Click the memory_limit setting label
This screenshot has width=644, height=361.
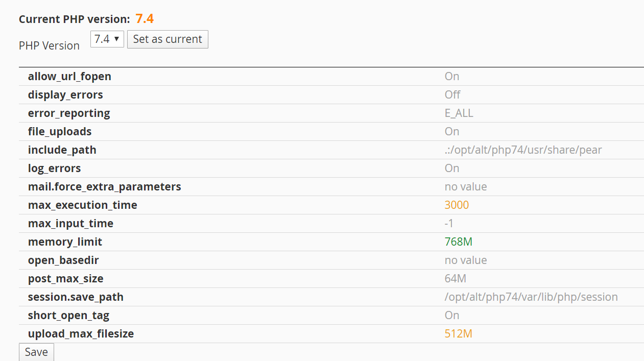coord(65,242)
